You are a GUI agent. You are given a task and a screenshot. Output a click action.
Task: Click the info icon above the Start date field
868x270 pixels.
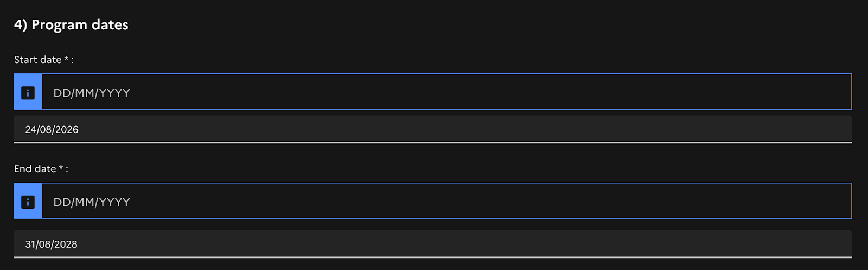pos(28,92)
